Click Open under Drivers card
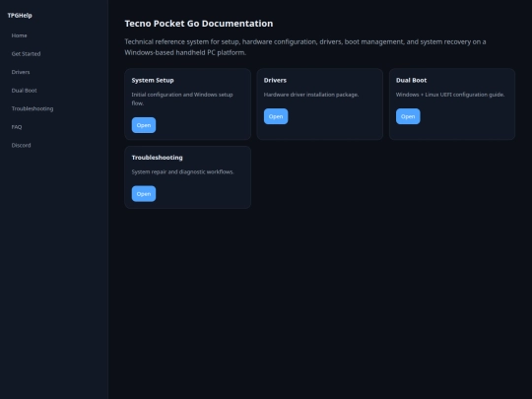 (276, 116)
